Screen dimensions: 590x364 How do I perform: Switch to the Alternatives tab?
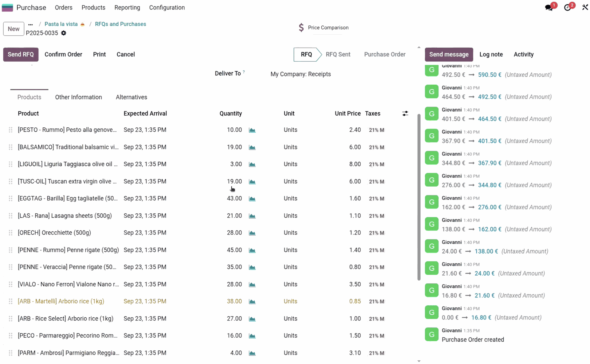click(131, 97)
